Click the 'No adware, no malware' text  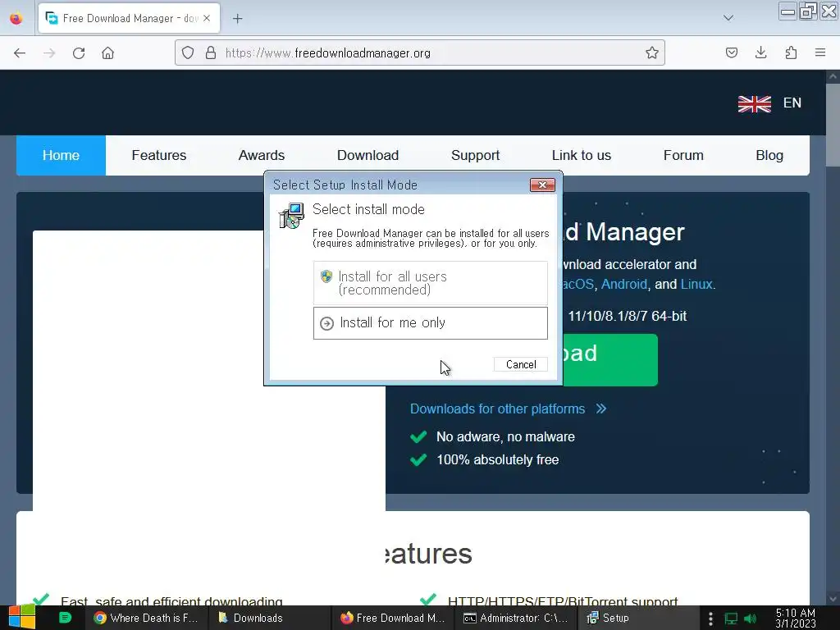[x=505, y=436]
